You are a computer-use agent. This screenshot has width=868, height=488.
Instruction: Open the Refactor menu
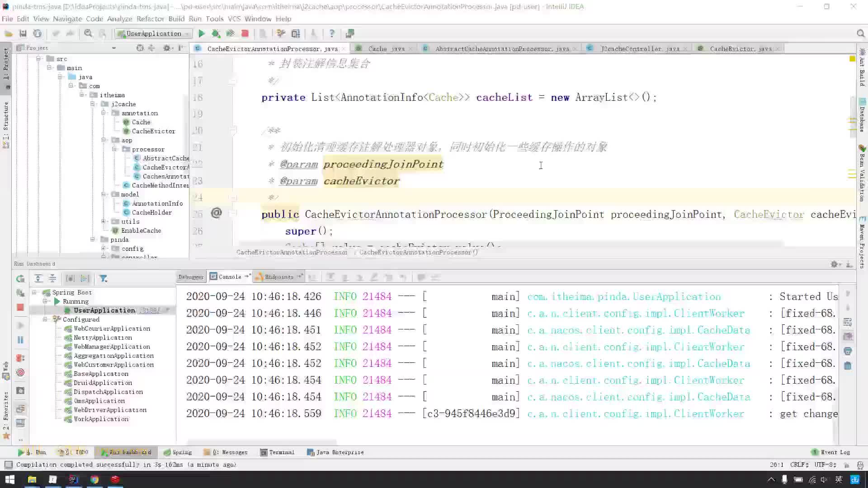150,19
